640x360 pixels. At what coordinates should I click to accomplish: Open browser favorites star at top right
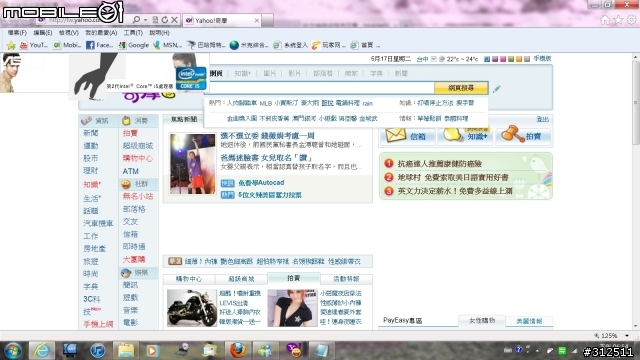coord(618,20)
